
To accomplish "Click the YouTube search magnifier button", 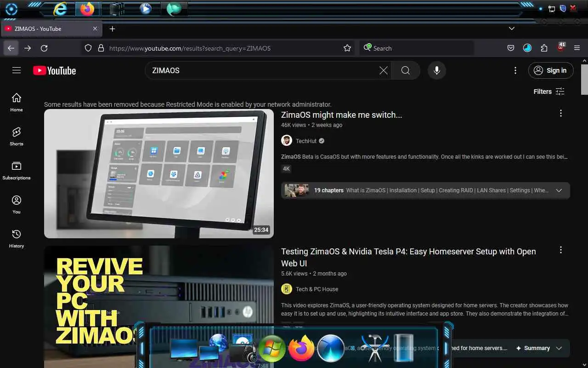I will coord(406,70).
